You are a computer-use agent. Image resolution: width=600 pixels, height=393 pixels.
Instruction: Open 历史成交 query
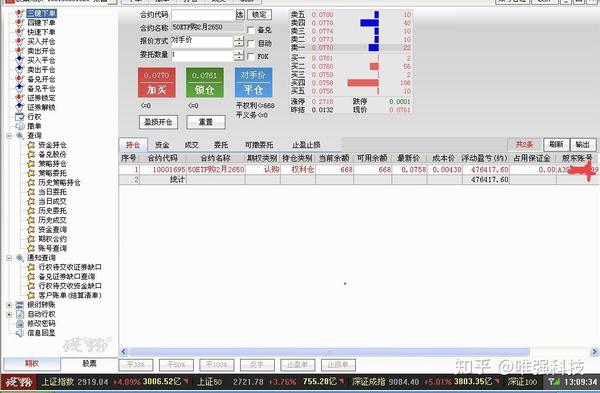52,220
